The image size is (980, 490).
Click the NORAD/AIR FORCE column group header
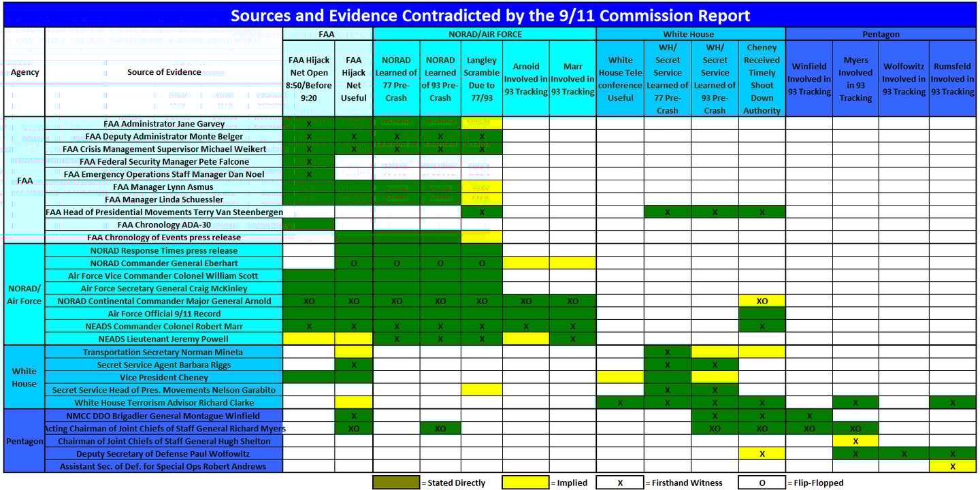pos(485,34)
